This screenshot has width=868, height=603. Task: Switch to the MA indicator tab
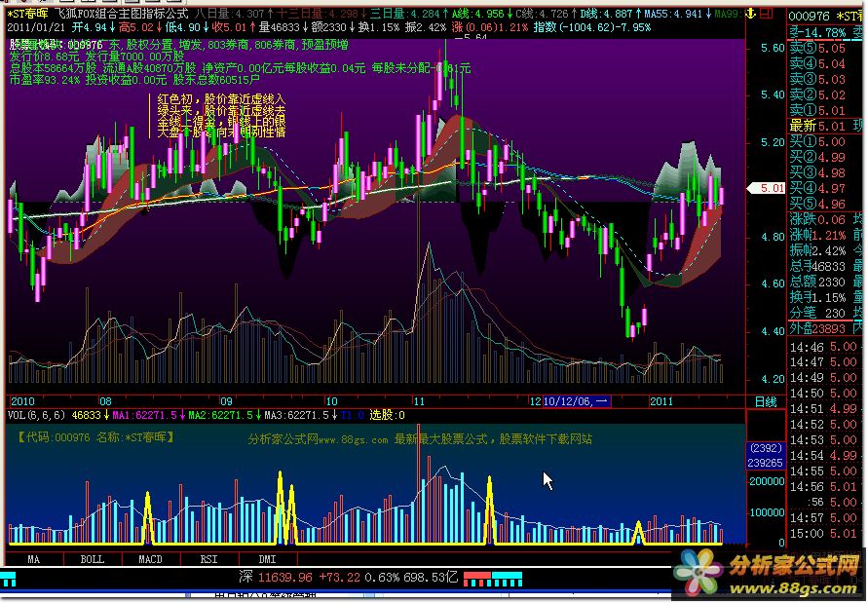34,559
